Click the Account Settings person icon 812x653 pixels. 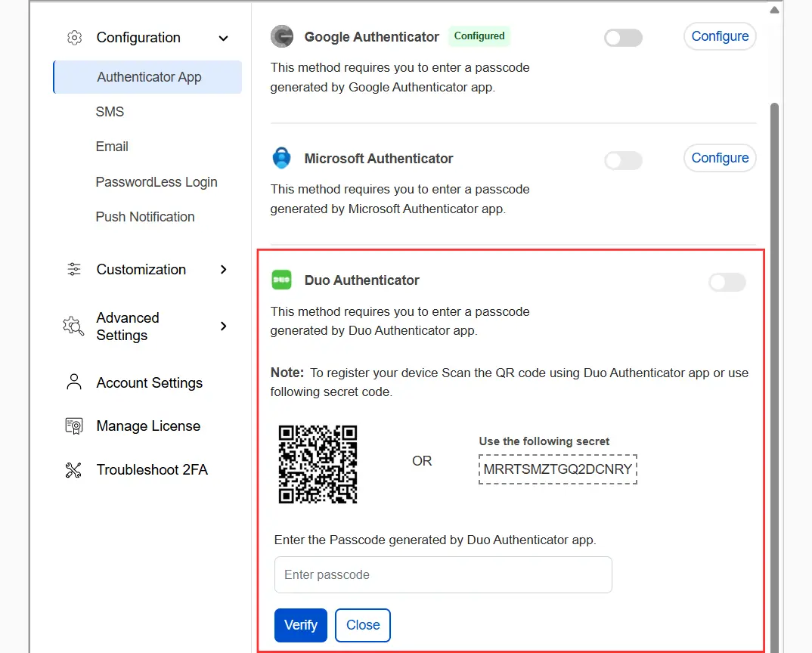74,382
